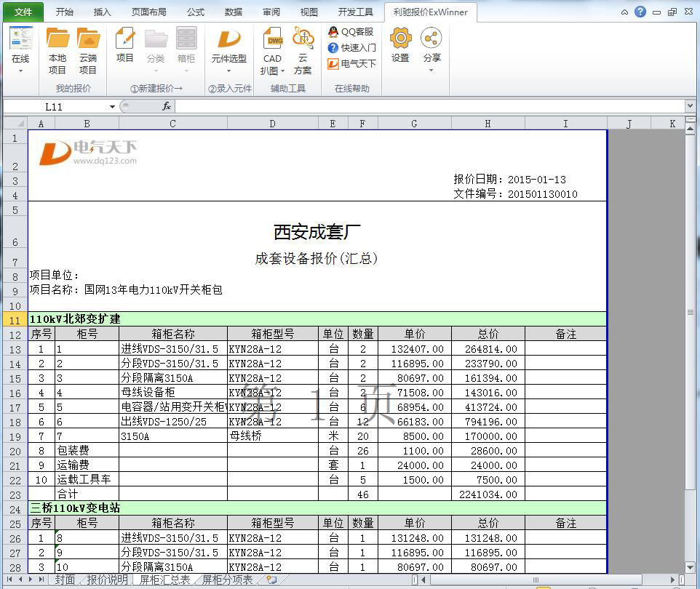Screen dimensions: 700x589
Task: Expand the 元件选型 component selection dropdown
Action: tap(228, 71)
